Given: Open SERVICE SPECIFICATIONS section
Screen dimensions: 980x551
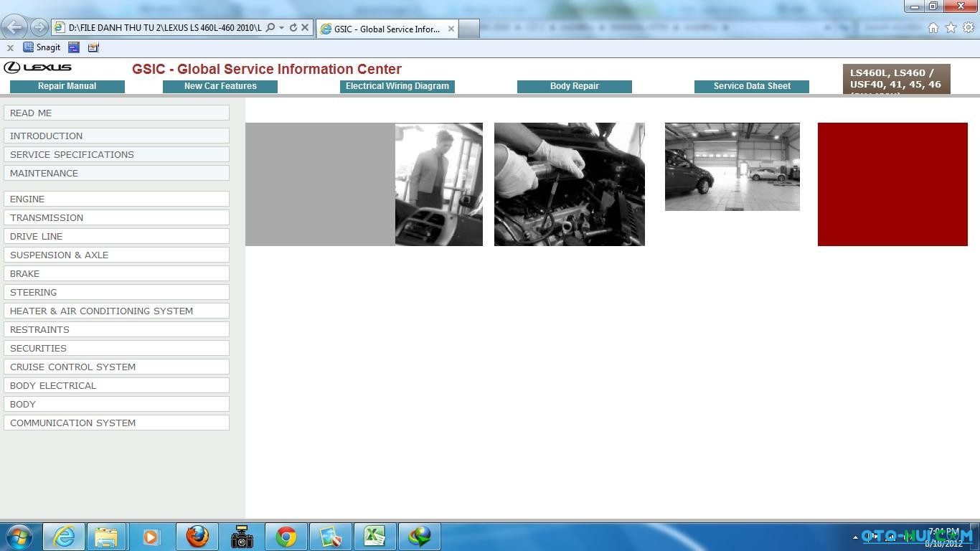Looking at the screenshot, I should pos(116,154).
